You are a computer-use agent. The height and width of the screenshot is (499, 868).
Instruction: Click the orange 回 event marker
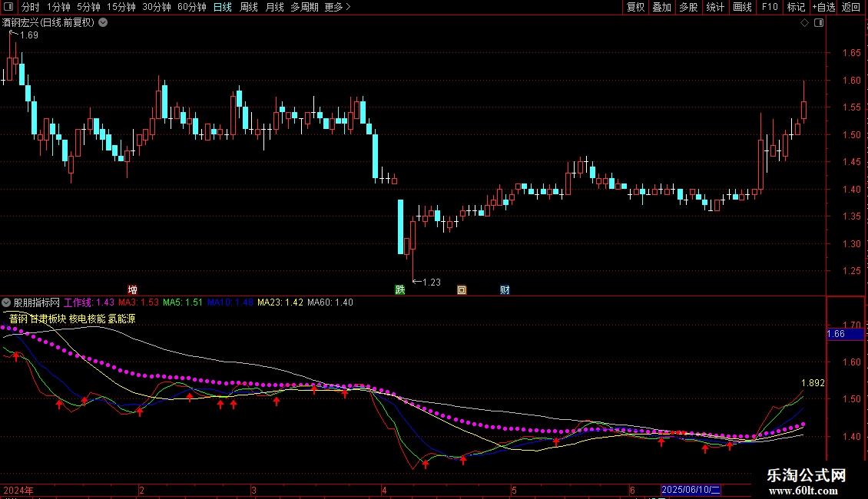(462, 290)
